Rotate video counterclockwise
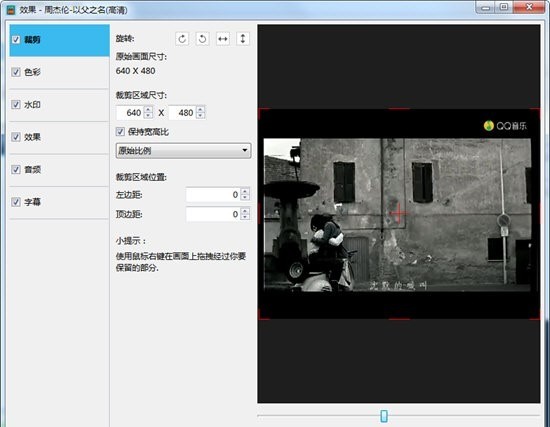The width and height of the screenshot is (550, 427). pos(202,39)
